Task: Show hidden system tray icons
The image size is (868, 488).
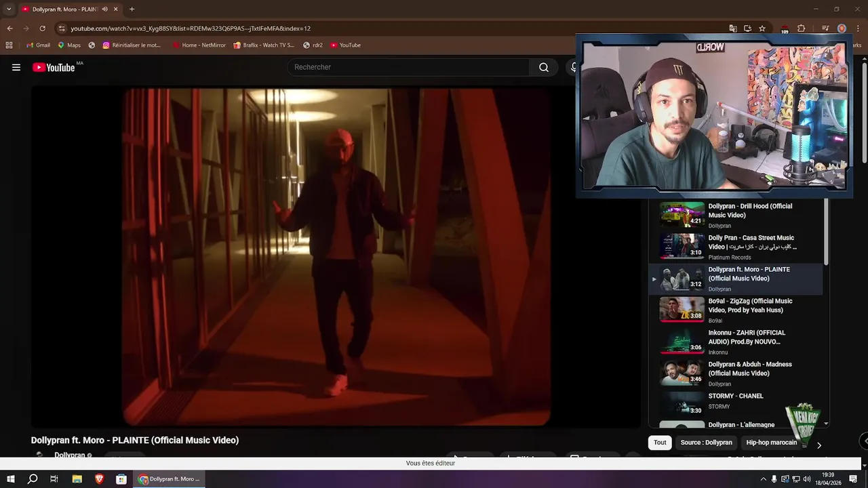Action: (763, 479)
